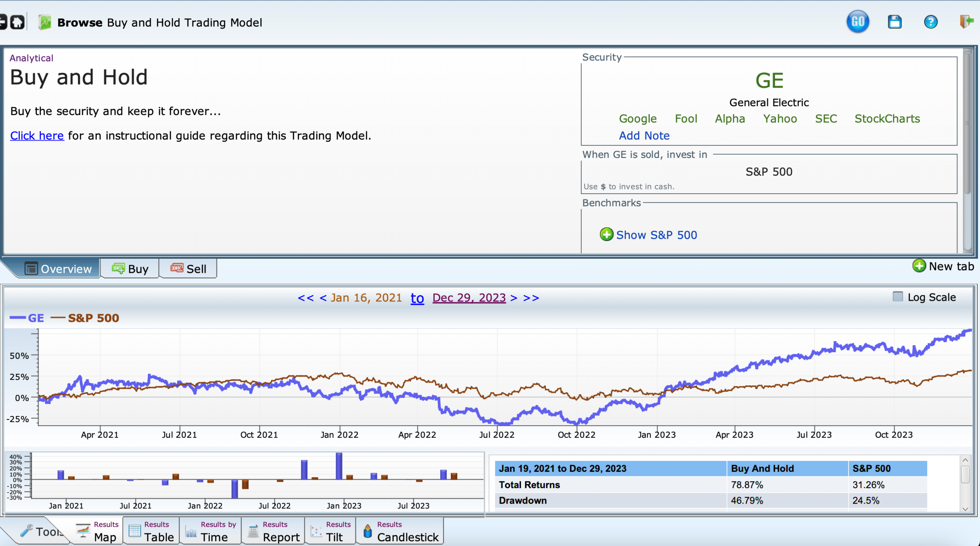Expand Show S&P 500 under Benchmarks
This screenshot has height=546, width=980.
(656, 235)
